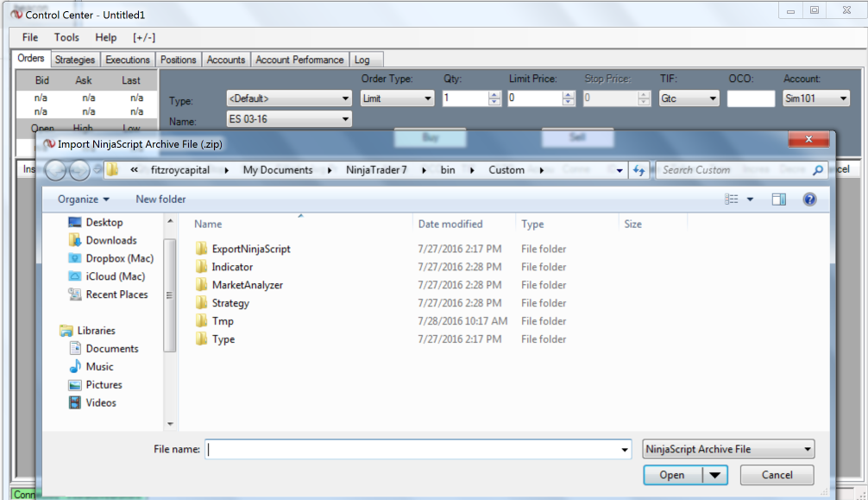Open the NinjaScript Archive File type dropdown

[728, 449]
